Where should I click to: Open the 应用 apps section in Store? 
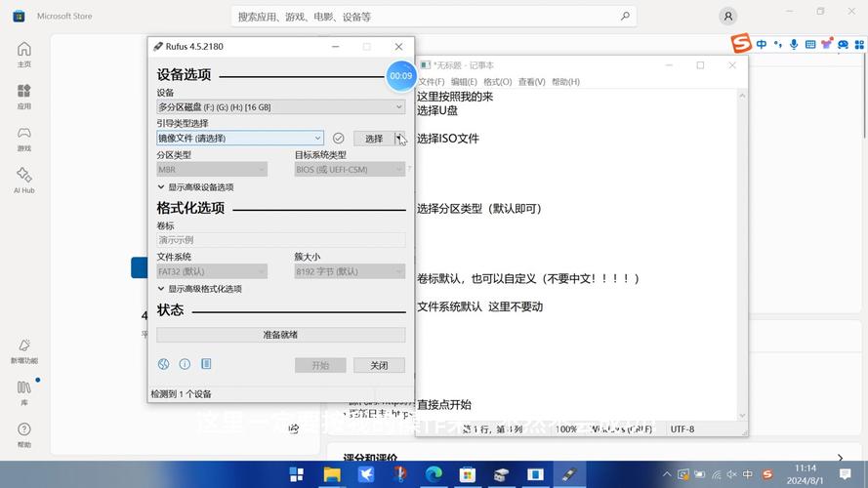click(23, 97)
